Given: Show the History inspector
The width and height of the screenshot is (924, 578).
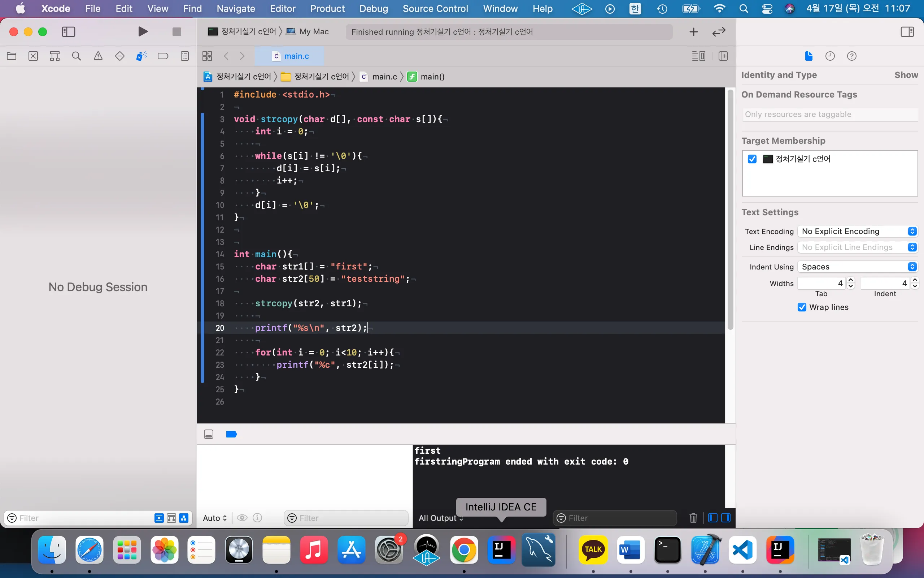Looking at the screenshot, I should click(x=830, y=56).
